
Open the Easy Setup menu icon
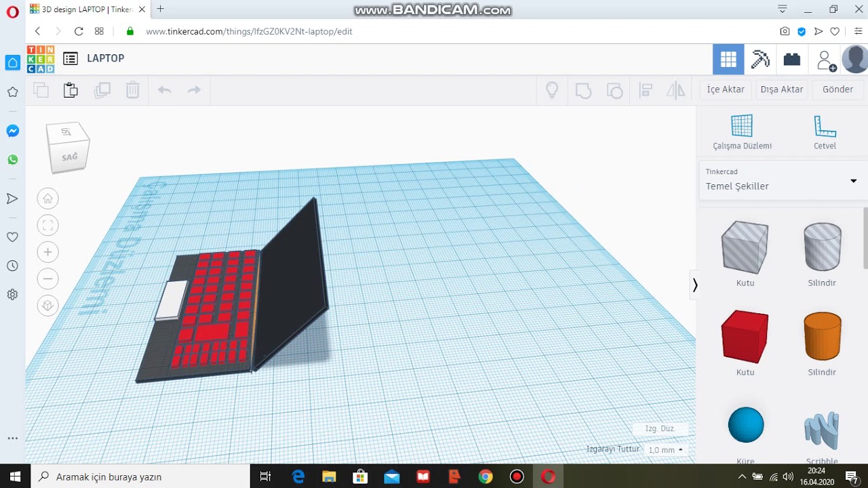(857, 31)
